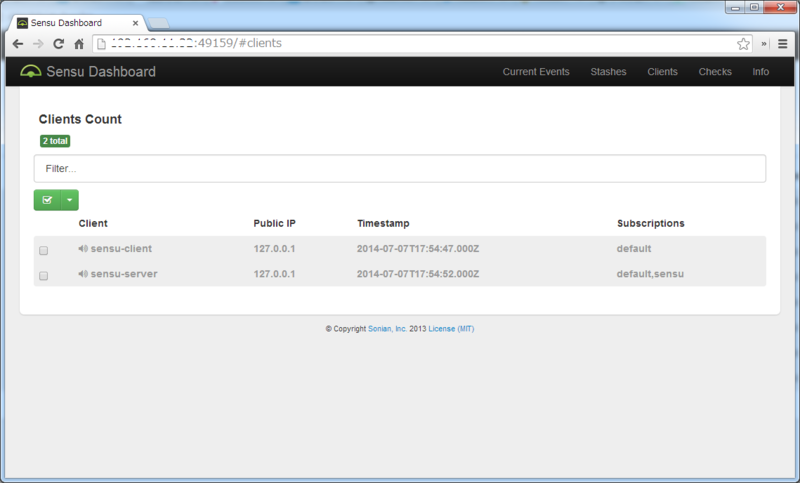The image size is (800, 483).
Task: Click timestamp 2014-07-07T17:54:47.000Z
Action: click(x=418, y=248)
